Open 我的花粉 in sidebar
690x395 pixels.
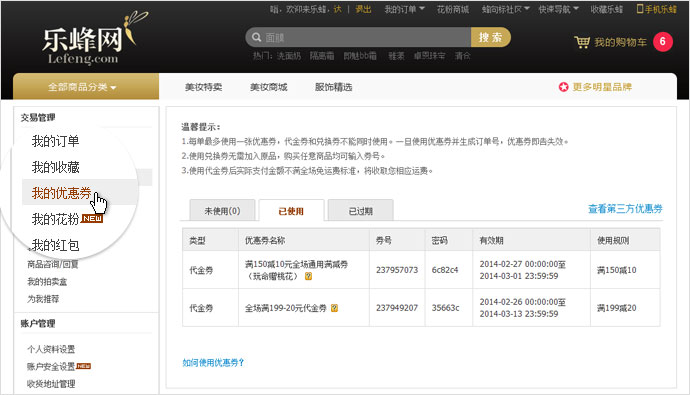coord(55,219)
